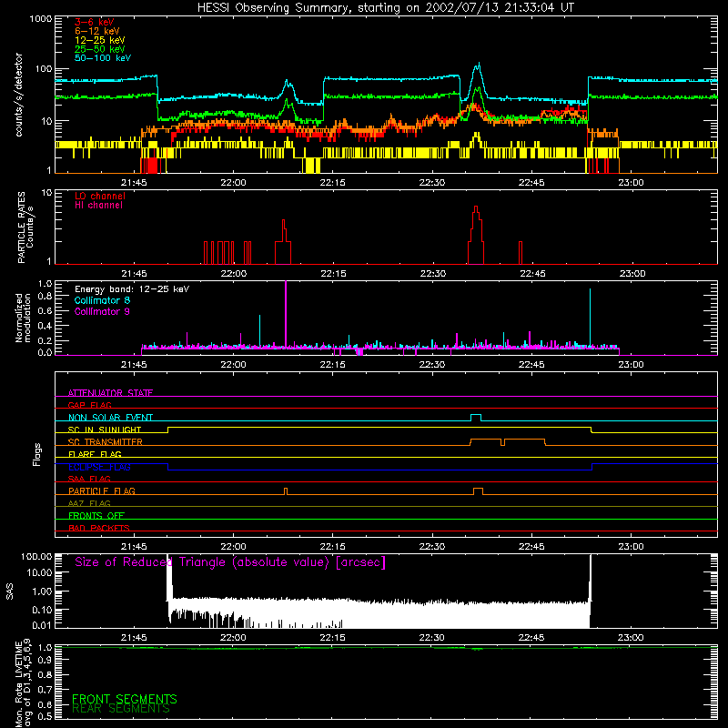The image size is (728, 728).
Task: Click the ECLIPSE FLAG label
Action: (99, 467)
